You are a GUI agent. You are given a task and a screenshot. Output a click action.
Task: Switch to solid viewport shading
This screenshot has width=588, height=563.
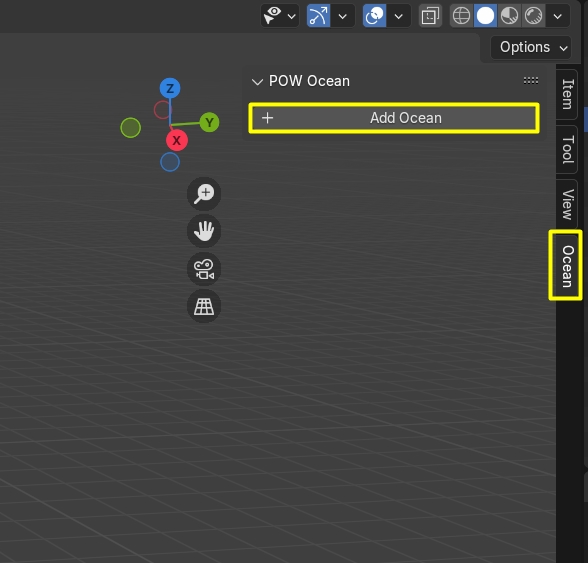pos(485,16)
